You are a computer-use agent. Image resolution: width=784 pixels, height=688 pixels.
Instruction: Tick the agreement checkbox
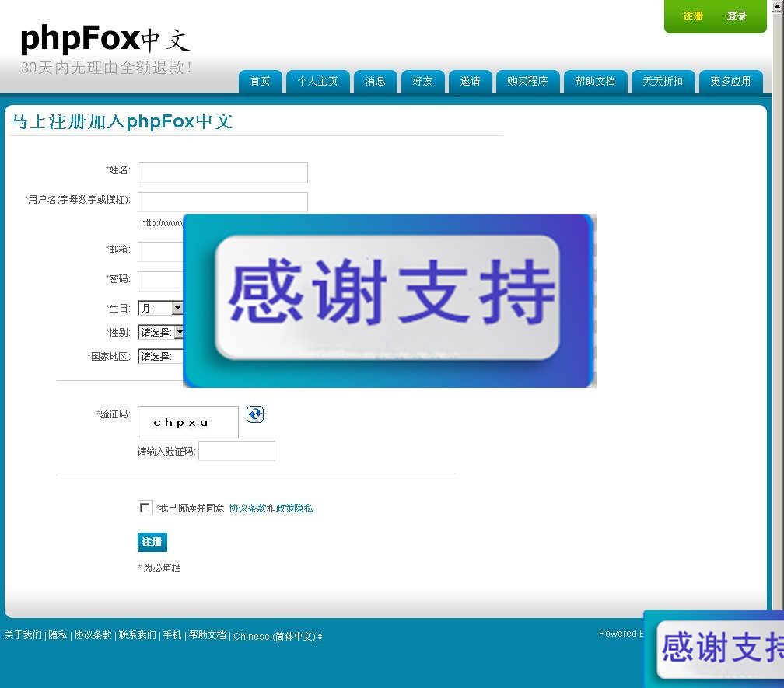(x=145, y=508)
